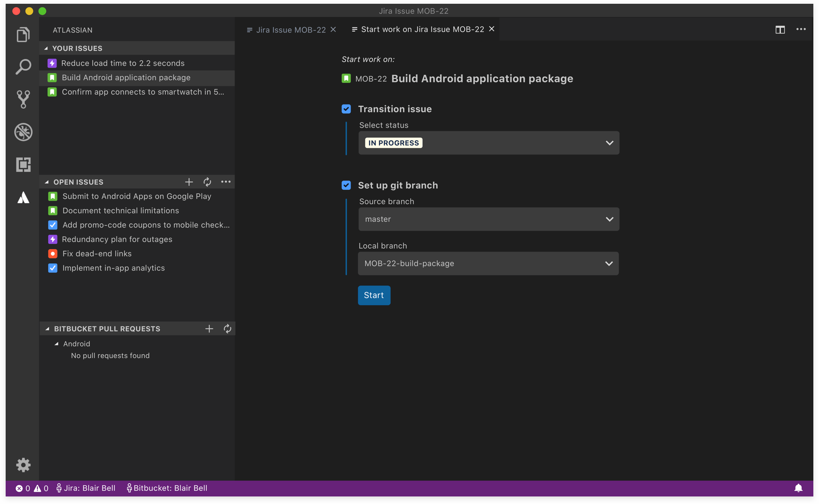Create a new issue using the Open Issues plus icon
Image resolution: width=819 pixels, height=504 pixels.
pyautogui.click(x=188, y=182)
